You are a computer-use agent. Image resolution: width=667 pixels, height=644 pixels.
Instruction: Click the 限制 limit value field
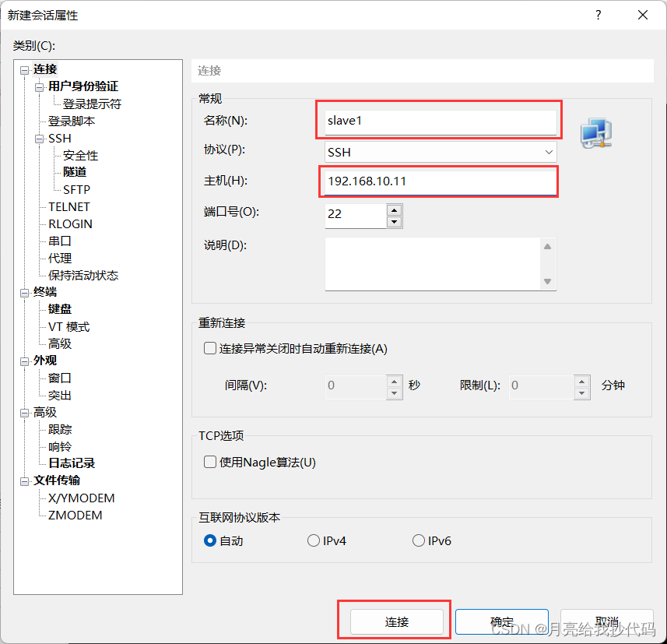(542, 387)
